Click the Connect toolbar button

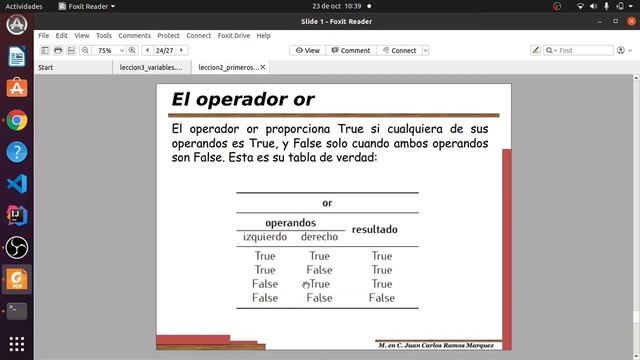coord(400,51)
